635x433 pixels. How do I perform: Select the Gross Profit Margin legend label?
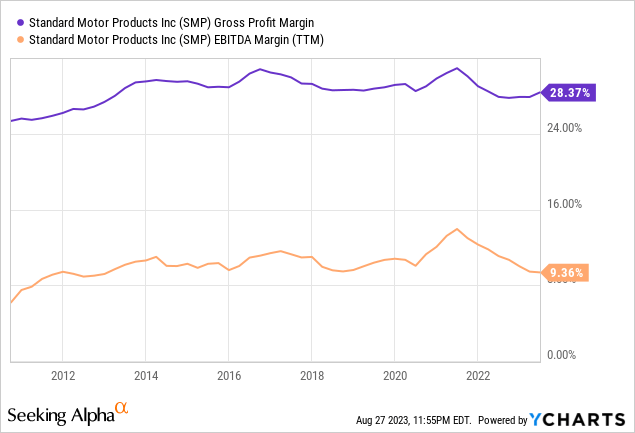(172, 23)
